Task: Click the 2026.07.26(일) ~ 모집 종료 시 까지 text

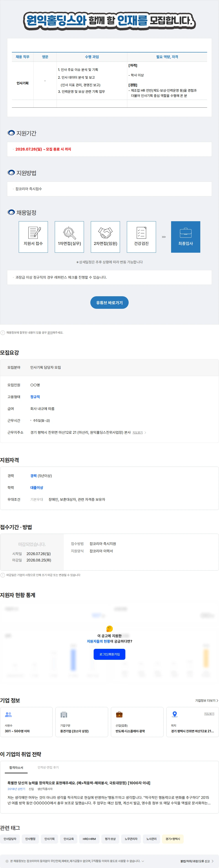Action: [43, 149]
